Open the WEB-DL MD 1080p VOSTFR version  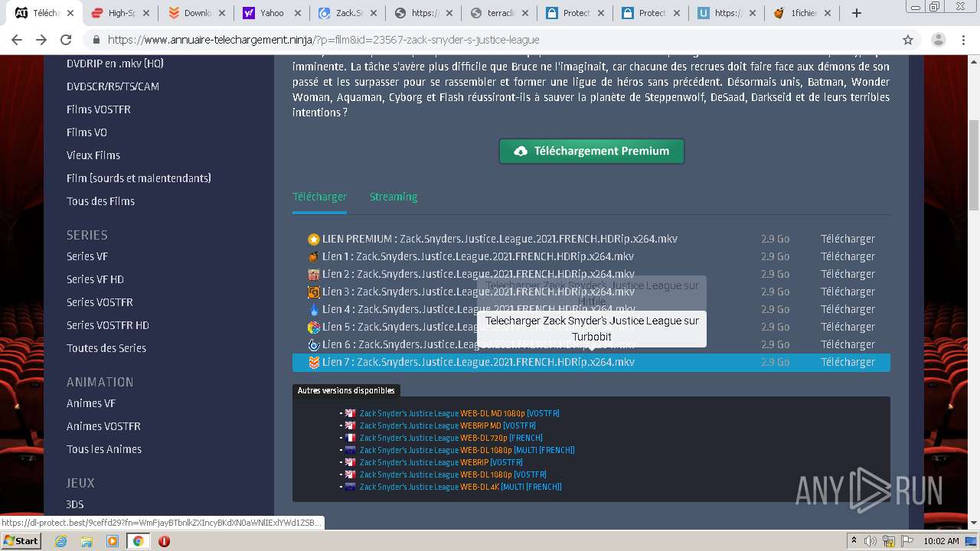459,413
